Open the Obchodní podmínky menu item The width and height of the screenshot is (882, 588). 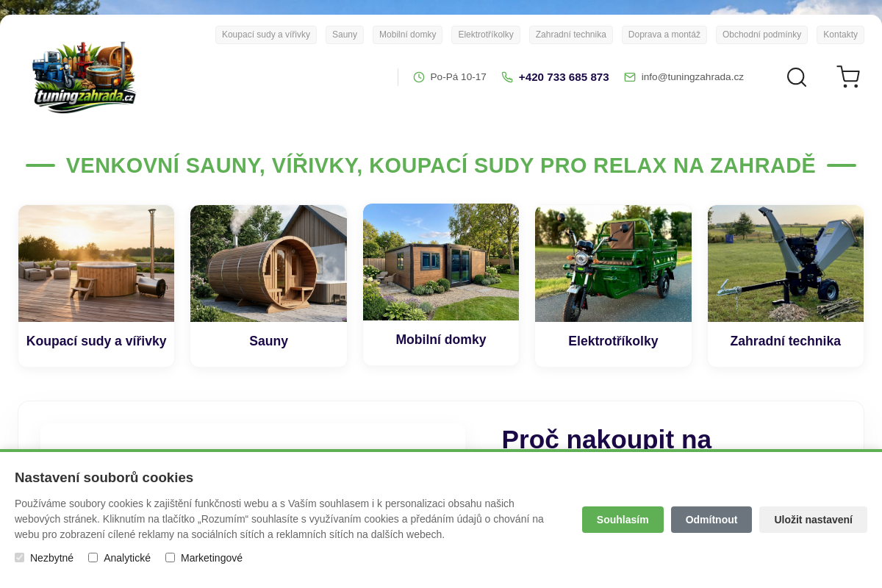coord(761,35)
